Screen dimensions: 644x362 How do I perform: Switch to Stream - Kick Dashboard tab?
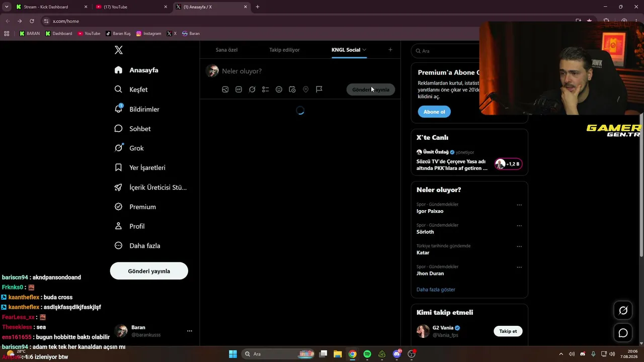(x=50, y=7)
